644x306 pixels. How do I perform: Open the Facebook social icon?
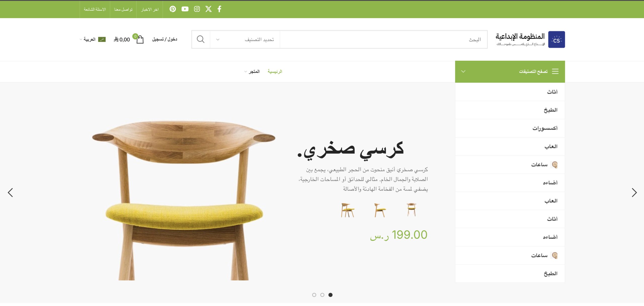(219, 9)
